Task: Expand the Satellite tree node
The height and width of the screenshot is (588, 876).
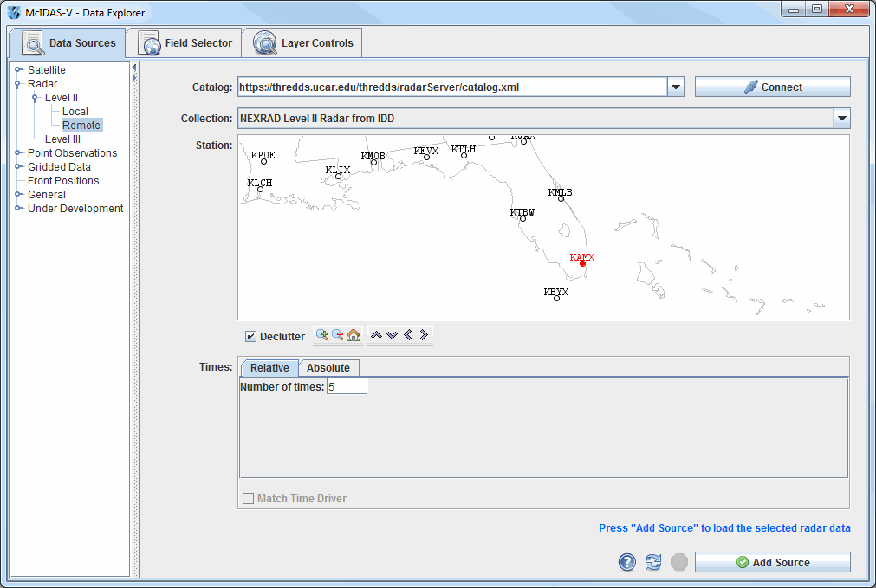Action: [x=18, y=70]
